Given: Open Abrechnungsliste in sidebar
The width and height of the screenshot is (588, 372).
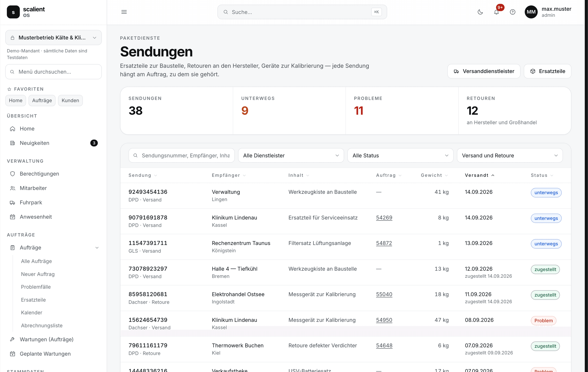Looking at the screenshot, I should (42, 326).
